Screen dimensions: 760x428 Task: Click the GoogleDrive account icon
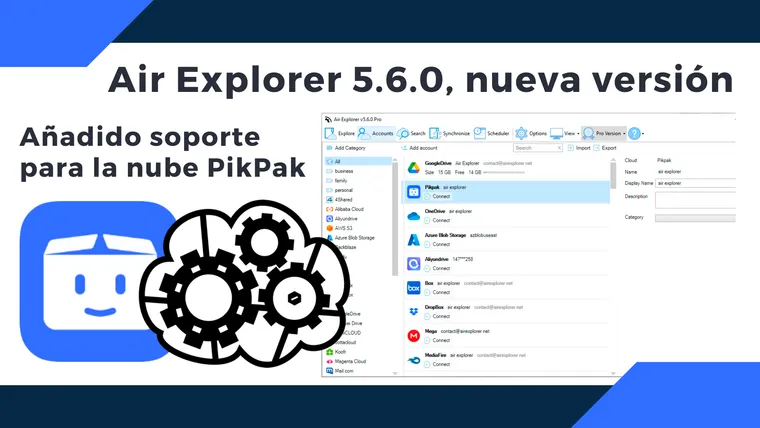pos(413,168)
